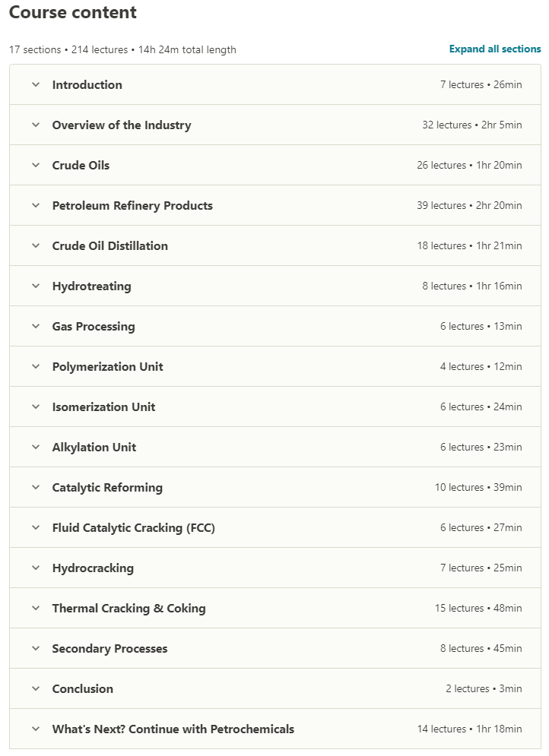Expand Thermal Cracking & Coking chevron
Screen dimensions: 549x756
(35, 609)
